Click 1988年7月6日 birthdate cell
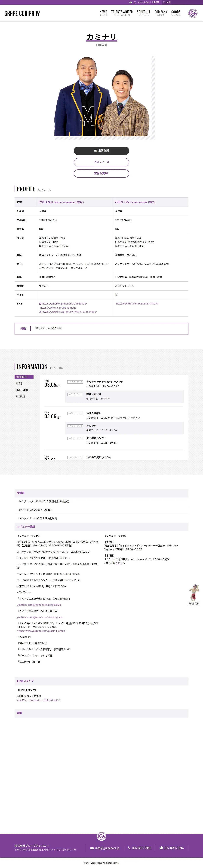The width and height of the screenshot is (203, 868). 150,220
